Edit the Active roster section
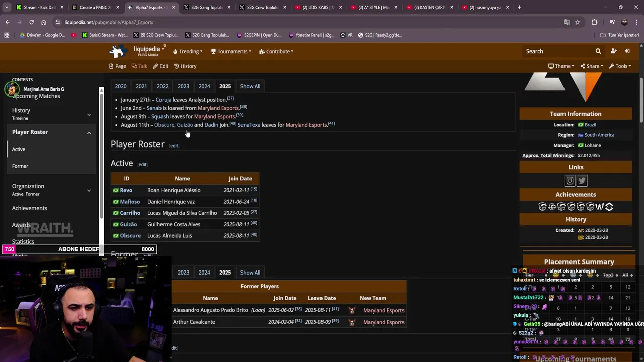 142,165
